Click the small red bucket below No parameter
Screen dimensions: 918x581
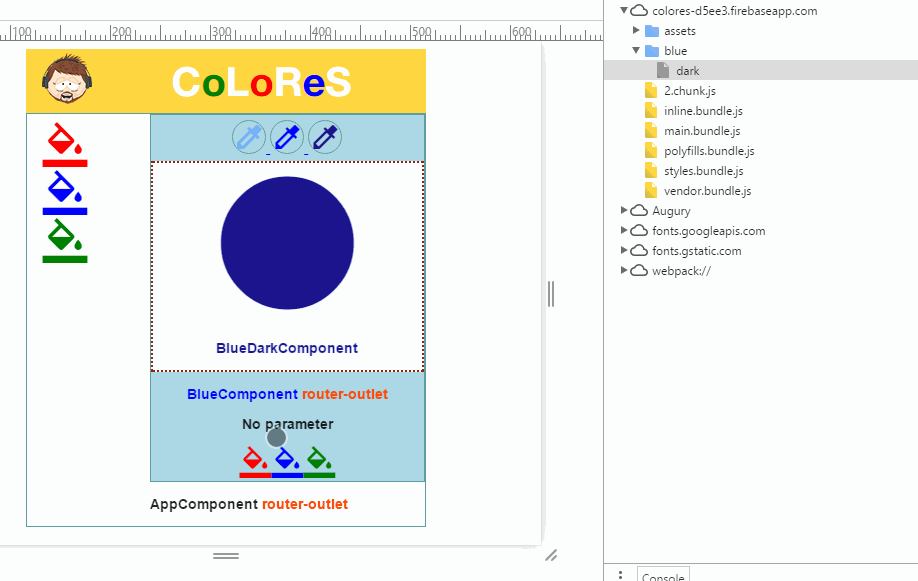pyautogui.click(x=255, y=461)
